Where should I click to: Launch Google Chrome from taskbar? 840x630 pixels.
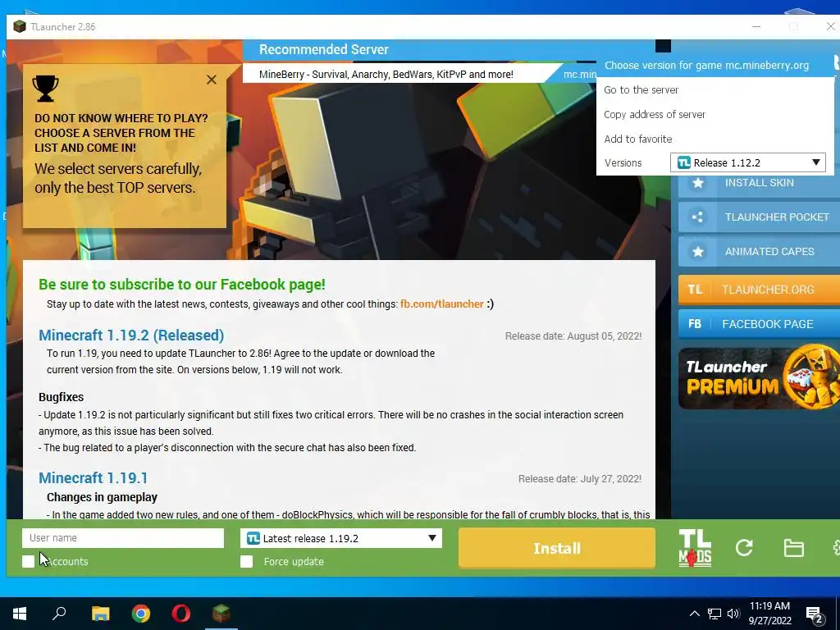pos(141,614)
